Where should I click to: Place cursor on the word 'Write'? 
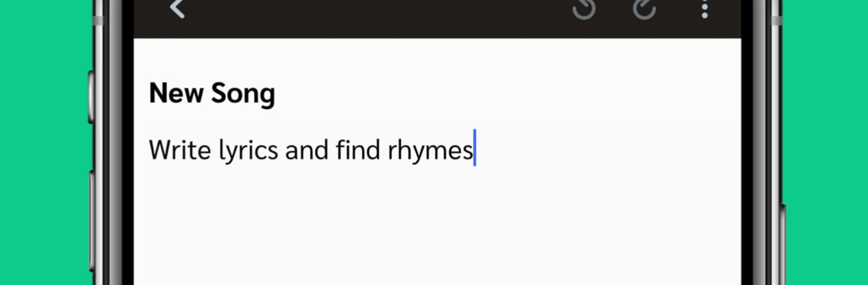[179, 150]
